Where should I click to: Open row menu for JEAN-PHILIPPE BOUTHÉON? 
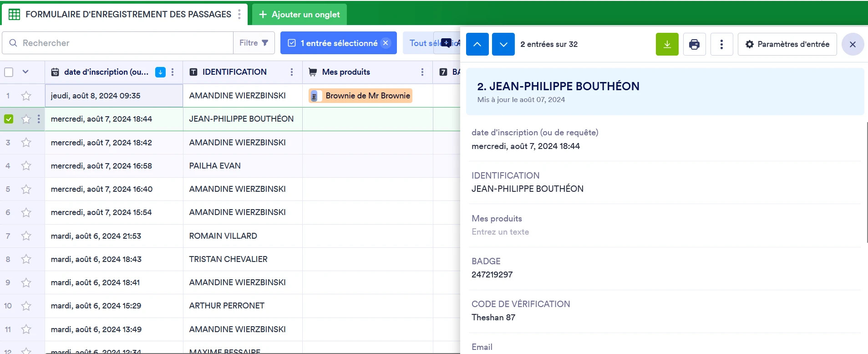[39, 119]
